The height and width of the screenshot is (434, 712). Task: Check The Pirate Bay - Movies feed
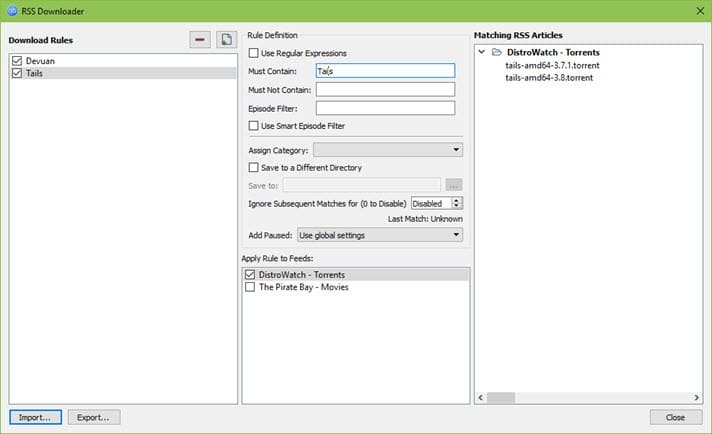[250, 287]
